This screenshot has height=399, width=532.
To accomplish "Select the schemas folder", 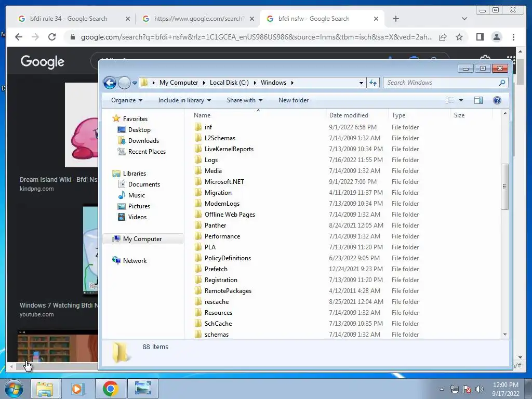I will pos(217,335).
